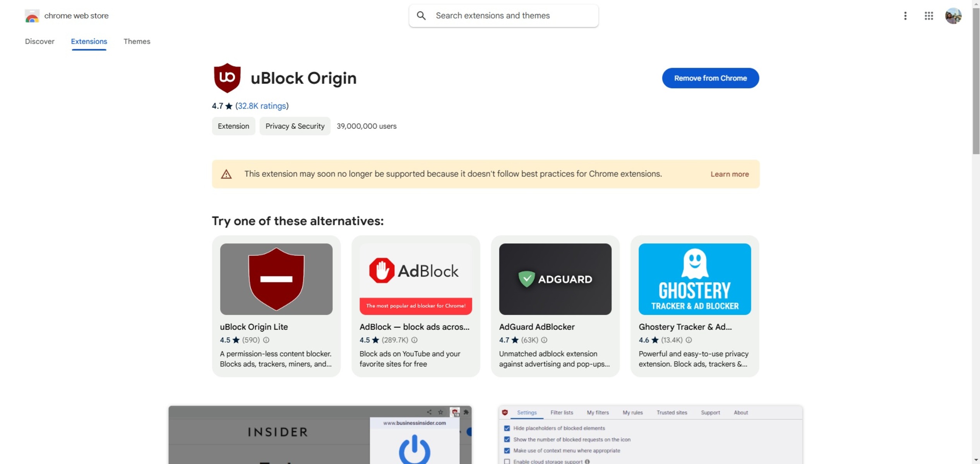Click Learn more in warning banner
This screenshot has height=464, width=980.
(729, 174)
